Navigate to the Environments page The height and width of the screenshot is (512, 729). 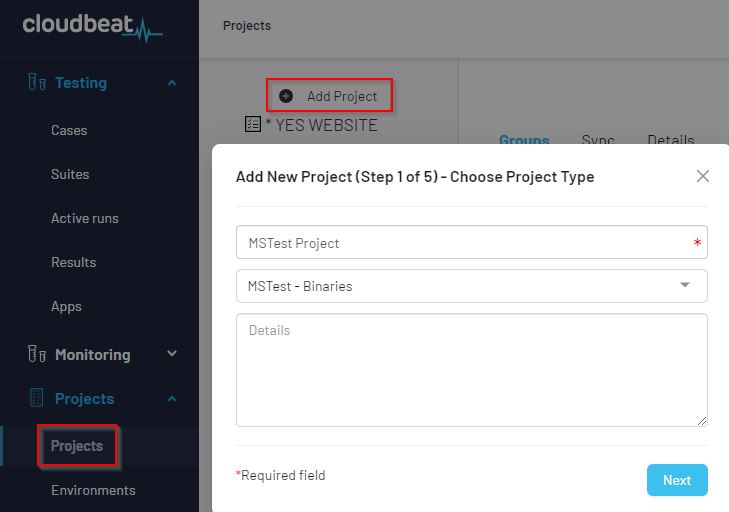[x=93, y=490]
